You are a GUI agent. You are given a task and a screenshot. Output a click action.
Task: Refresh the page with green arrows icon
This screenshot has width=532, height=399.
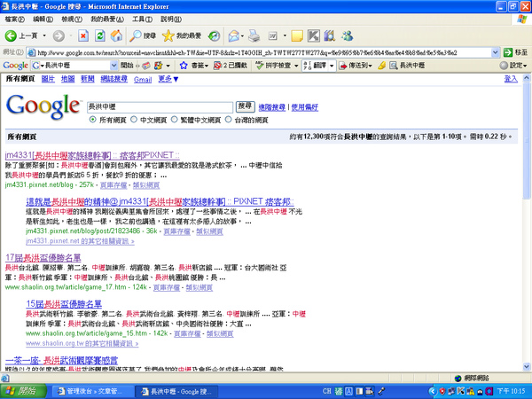99,35
